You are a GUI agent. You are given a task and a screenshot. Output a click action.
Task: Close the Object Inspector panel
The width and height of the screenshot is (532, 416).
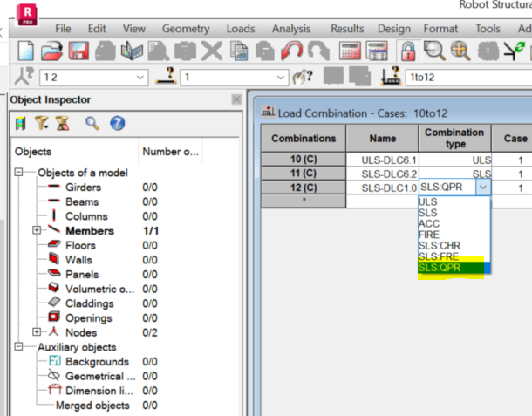(236, 99)
